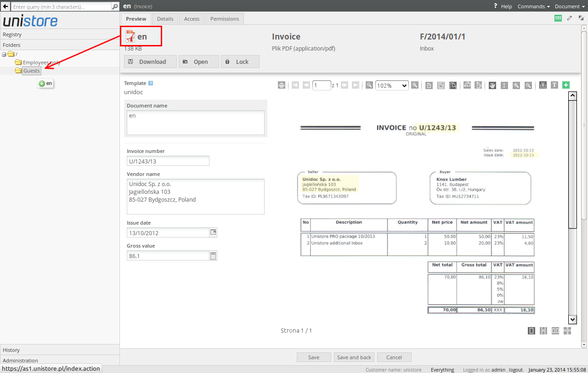Go to the next page of the PDF
The image size is (588, 373).
tap(344, 85)
